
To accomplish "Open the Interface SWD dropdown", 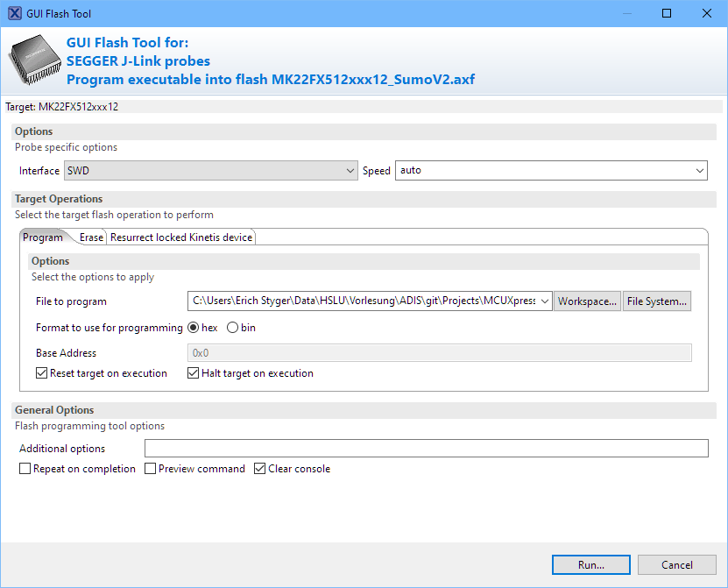I will click(x=210, y=171).
